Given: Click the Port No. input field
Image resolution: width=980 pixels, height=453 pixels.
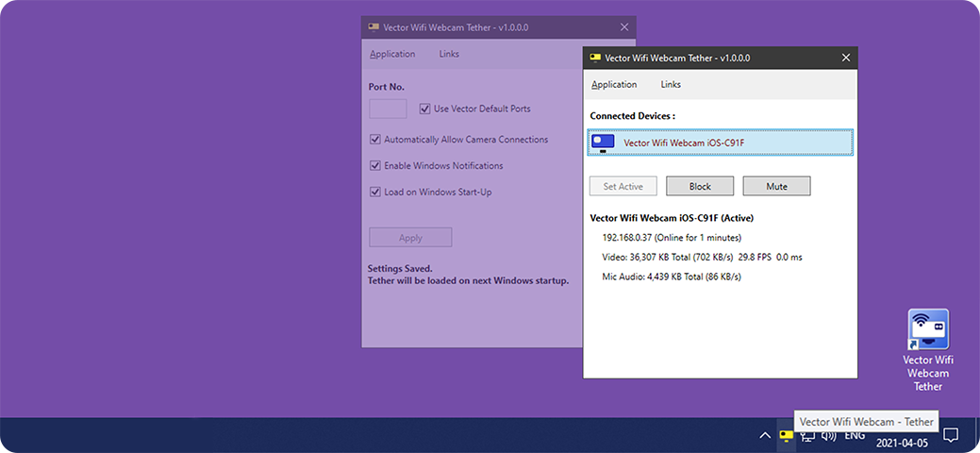Looking at the screenshot, I should [x=388, y=109].
